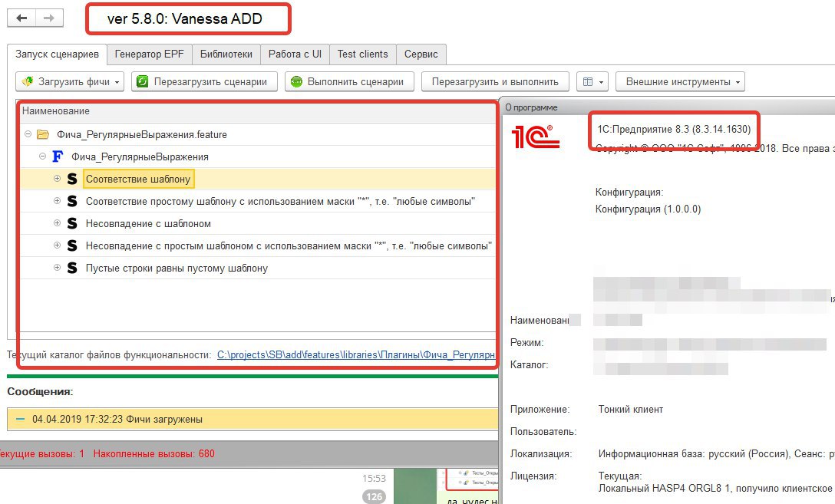Click the Накопленные вызовы: 680 status text
Viewport: 835px width, 504px height.
[154, 454]
